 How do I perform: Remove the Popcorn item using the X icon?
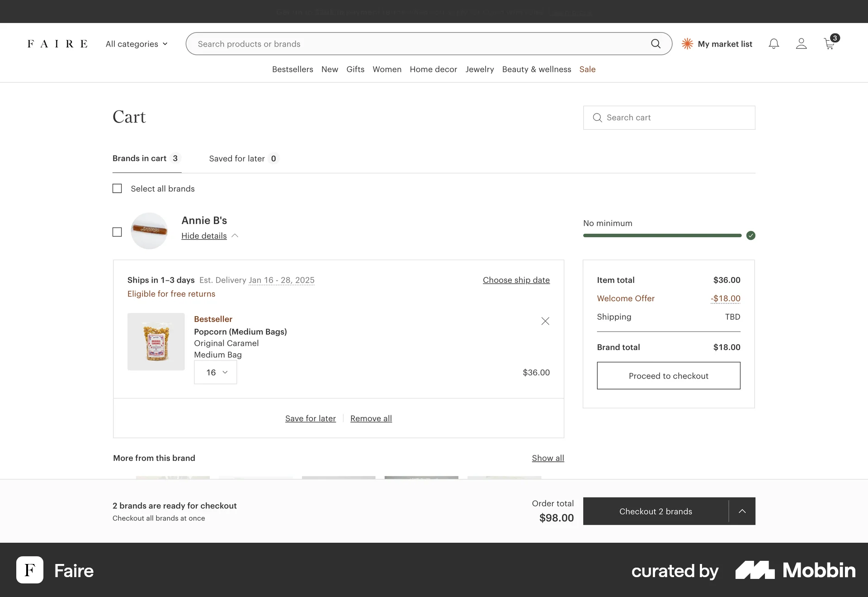click(x=545, y=321)
